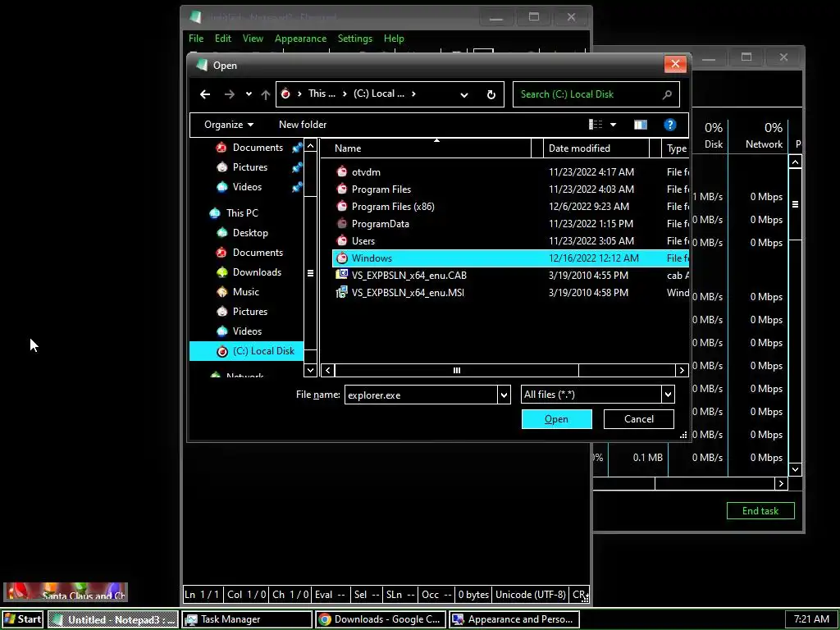Open recent locations dropdown arrow
The image size is (840, 630).
249,94
